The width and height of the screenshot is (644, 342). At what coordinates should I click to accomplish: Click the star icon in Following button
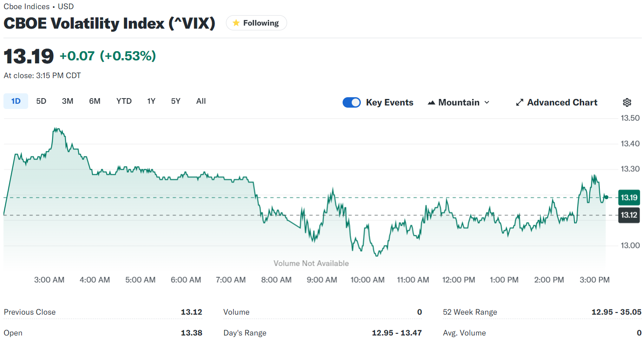click(x=236, y=23)
